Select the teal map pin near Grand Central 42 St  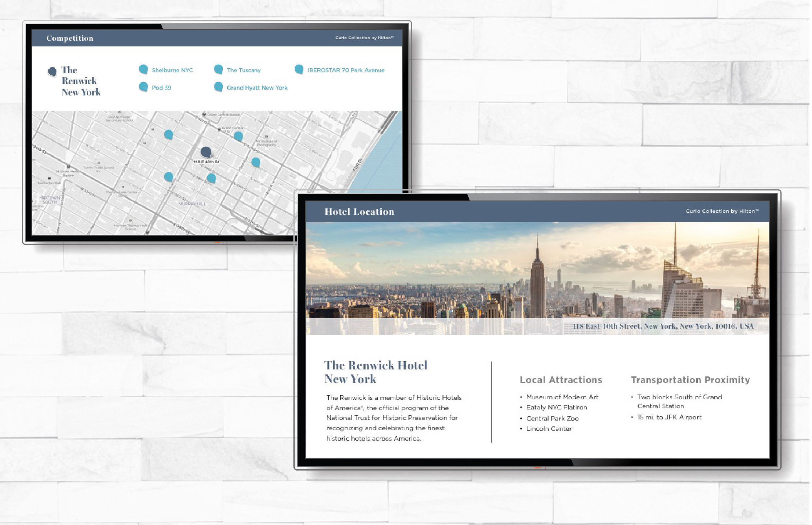point(238,136)
